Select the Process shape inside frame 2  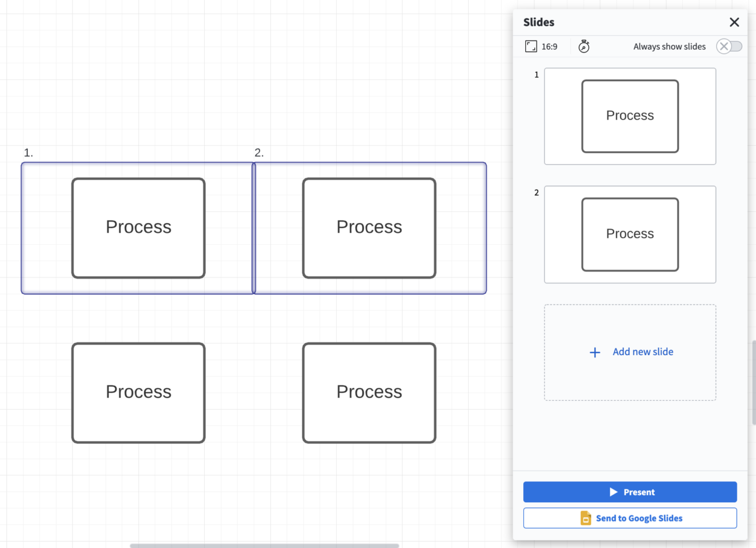click(x=369, y=227)
